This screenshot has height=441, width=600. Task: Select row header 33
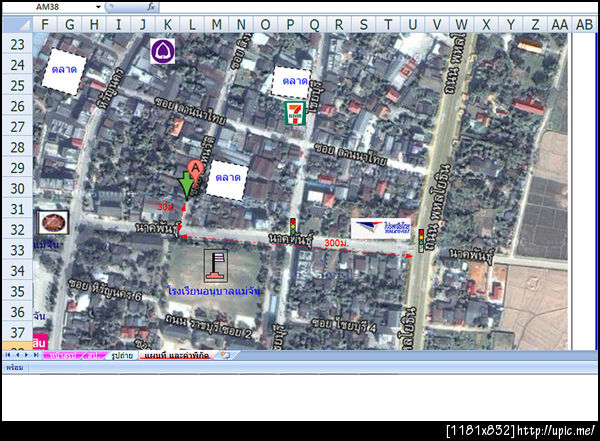click(x=18, y=250)
